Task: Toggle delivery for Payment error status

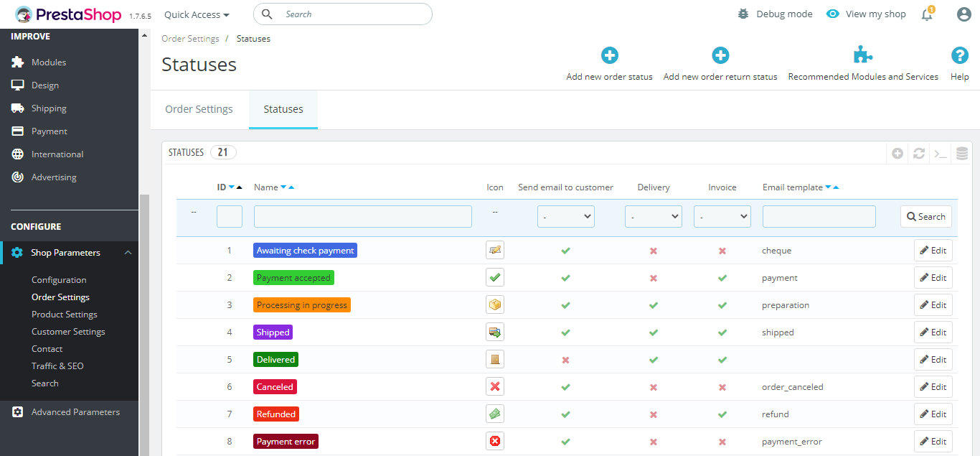Action: [x=653, y=442]
